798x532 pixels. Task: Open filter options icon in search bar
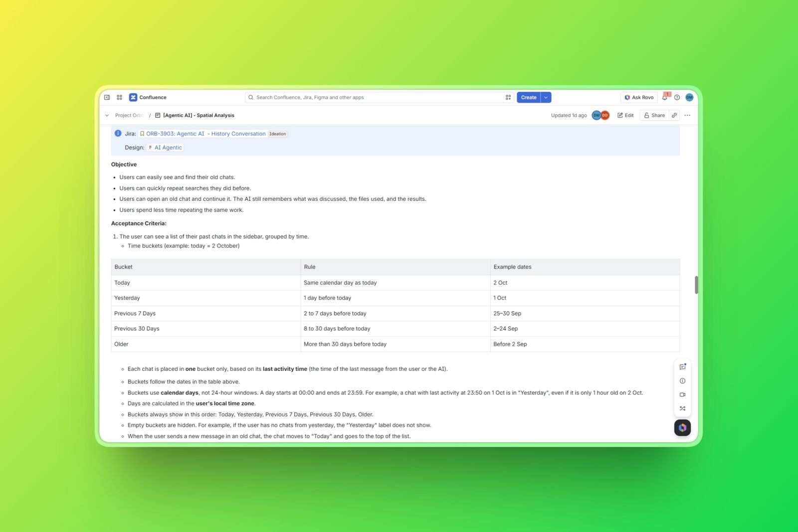pyautogui.click(x=508, y=97)
